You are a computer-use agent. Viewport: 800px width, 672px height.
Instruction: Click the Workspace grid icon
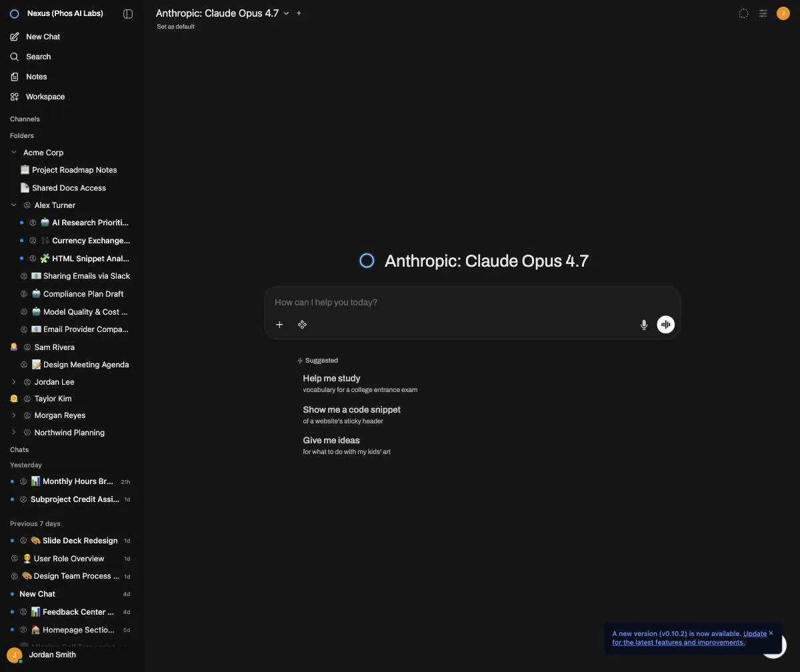[x=15, y=97]
